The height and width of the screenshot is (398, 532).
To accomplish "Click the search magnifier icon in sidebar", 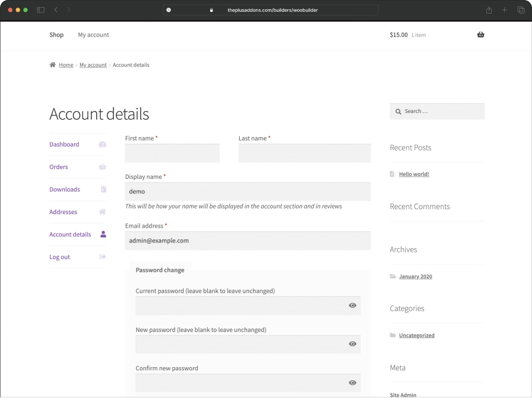I will tap(398, 111).
